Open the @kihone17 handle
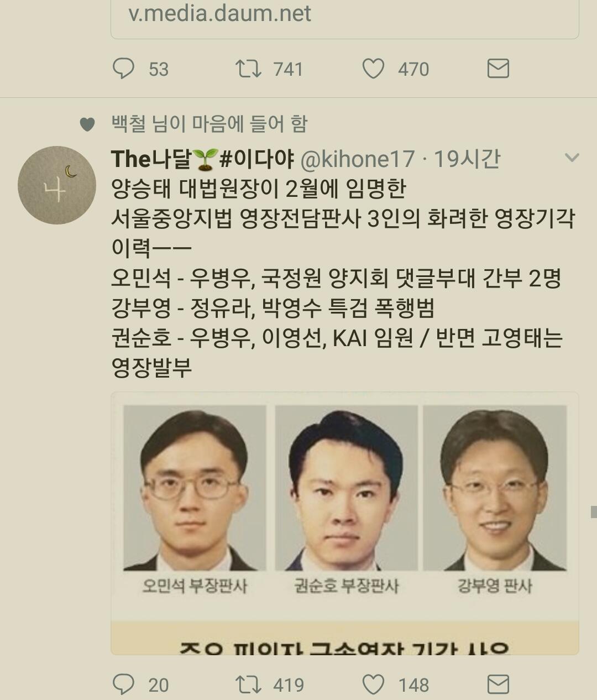 click(x=357, y=159)
